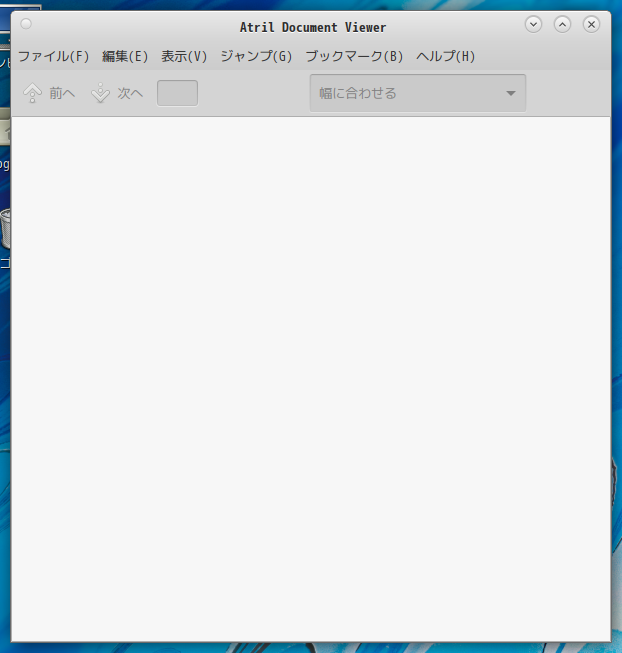Image resolution: width=622 pixels, height=653 pixels.
Task: Click the empty document view area
Action: [311, 379]
